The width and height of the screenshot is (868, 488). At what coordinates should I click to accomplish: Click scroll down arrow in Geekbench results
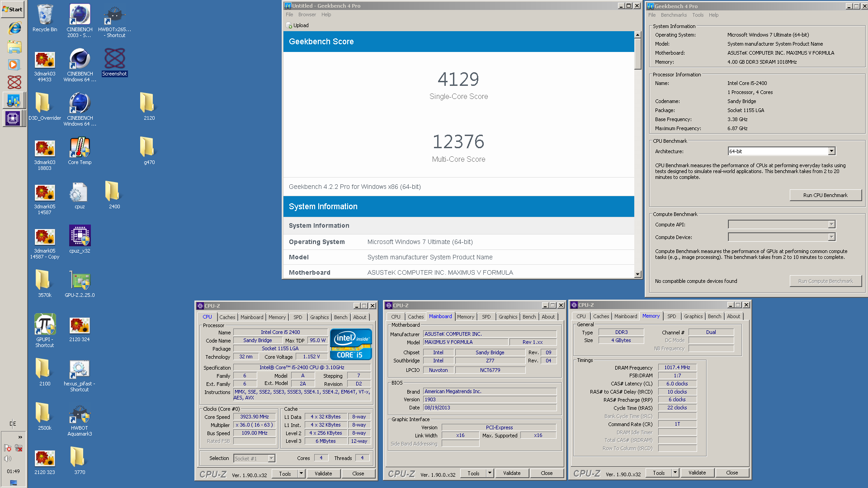pos(637,274)
